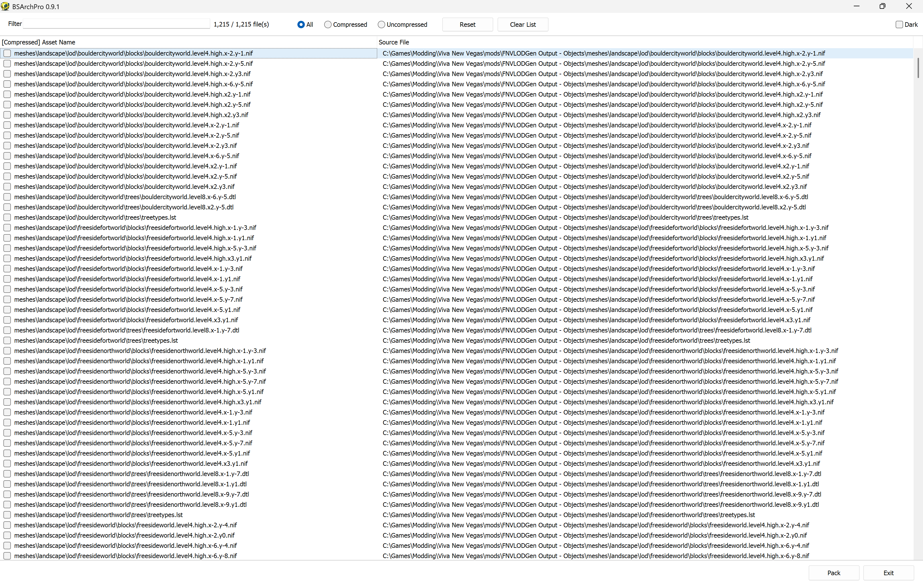Restore down the window using title bar icon
Image resolution: width=923 pixels, height=588 pixels.
882,7
